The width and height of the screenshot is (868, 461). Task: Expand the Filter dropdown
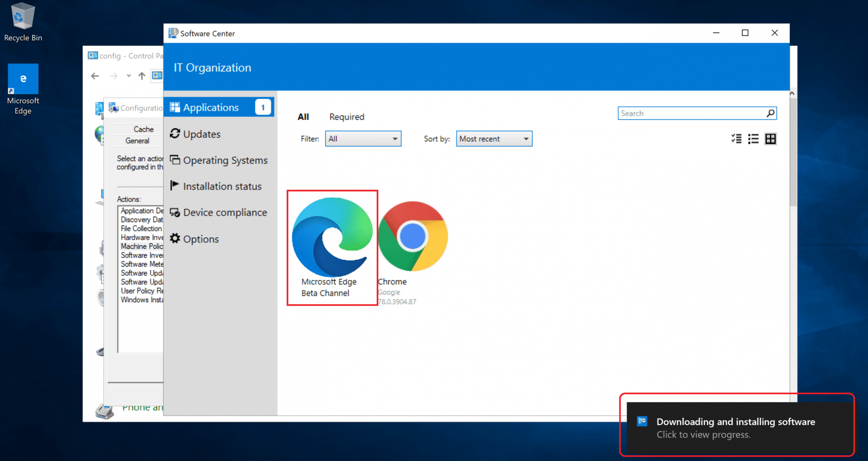[363, 139]
